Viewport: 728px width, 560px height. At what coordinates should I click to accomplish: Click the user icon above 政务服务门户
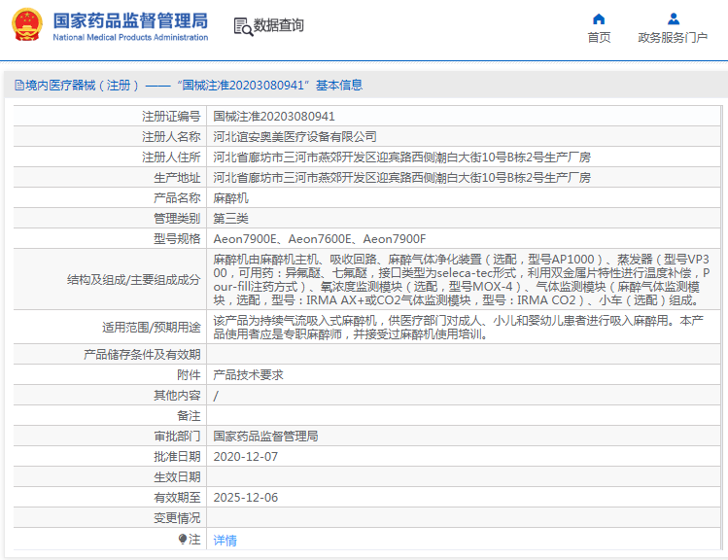(x=673, y=18)
